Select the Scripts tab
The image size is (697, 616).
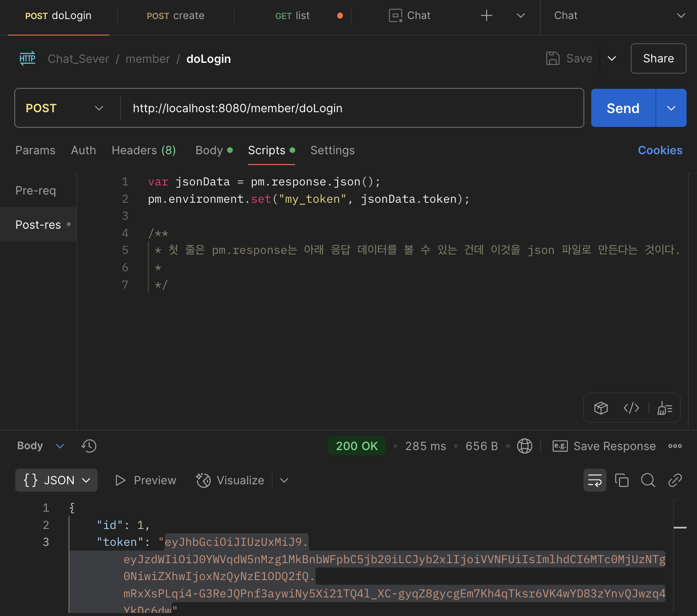[271, 150]
